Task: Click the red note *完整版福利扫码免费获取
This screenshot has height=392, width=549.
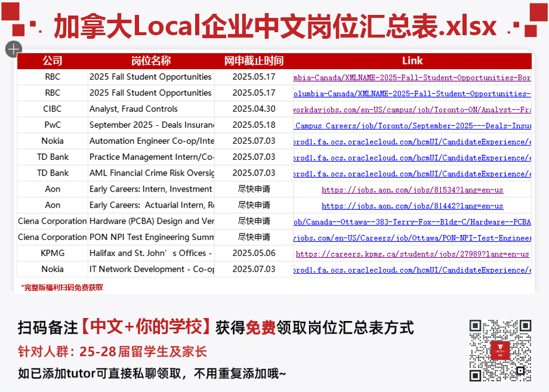Action: click(62, 288)
